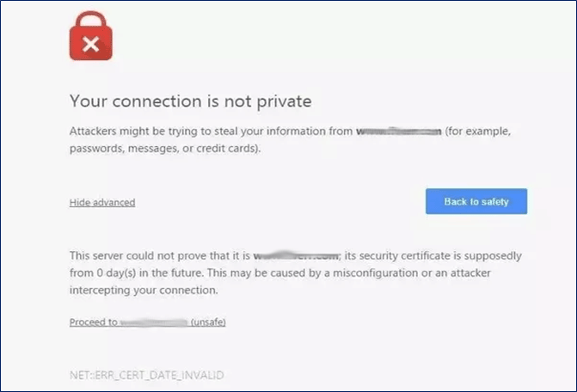Viewport: 577px width, 392px height.
Task: Click the blurred domain in the Attackers sentence
Action: [399, 132]
